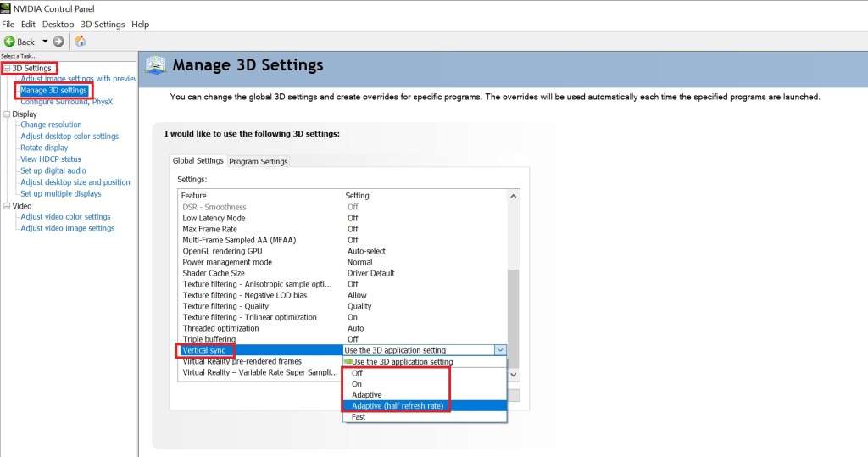Switch to the Program Settings tab
The width and height of the screenshot is (868, 457).
[259, 162]
